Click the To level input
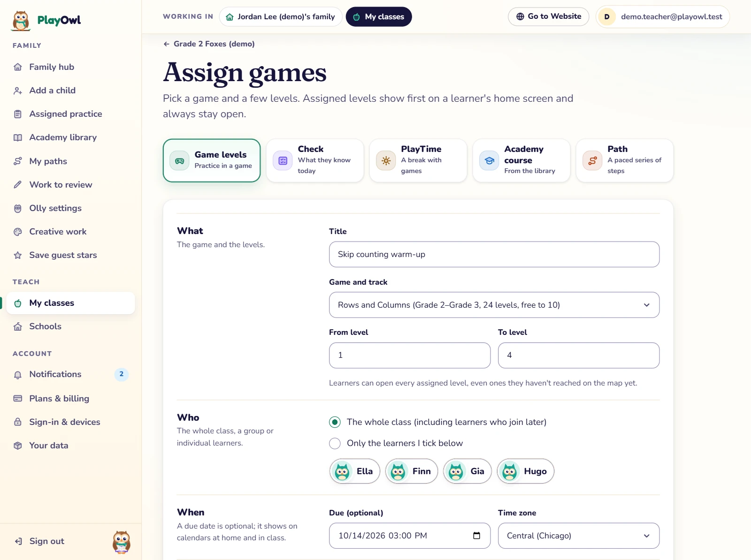 [579, 356]
